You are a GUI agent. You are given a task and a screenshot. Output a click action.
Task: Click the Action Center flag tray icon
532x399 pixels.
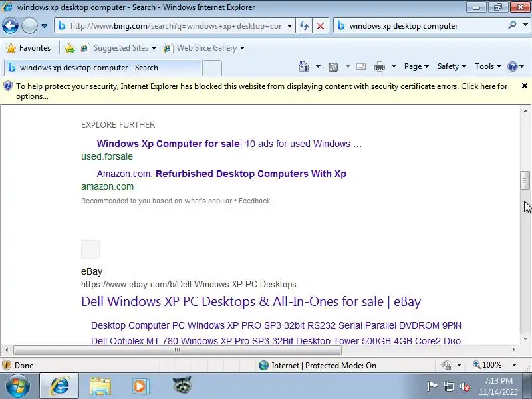[432, 386]
